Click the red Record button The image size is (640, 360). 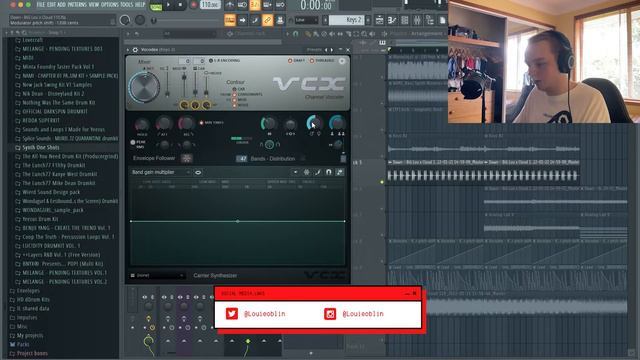[x=193, y=5]
